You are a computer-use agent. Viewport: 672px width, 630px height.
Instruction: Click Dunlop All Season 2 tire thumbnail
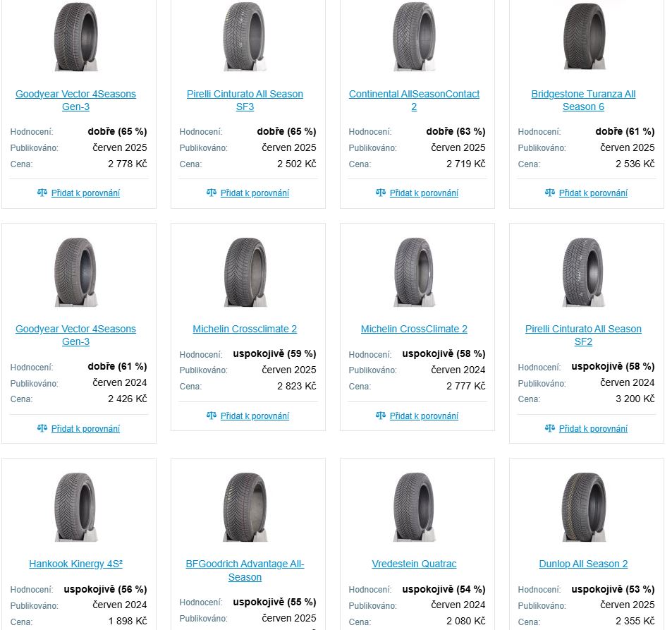[584, 507]
